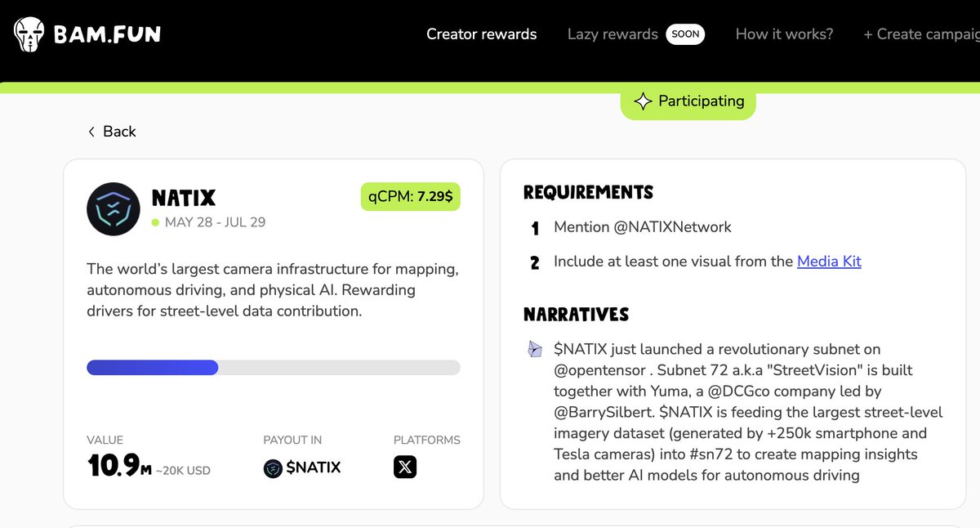The height and width of the screenshot is (528, 980).
Task: Select the NATIX campaign title
Action: (184, 198)
